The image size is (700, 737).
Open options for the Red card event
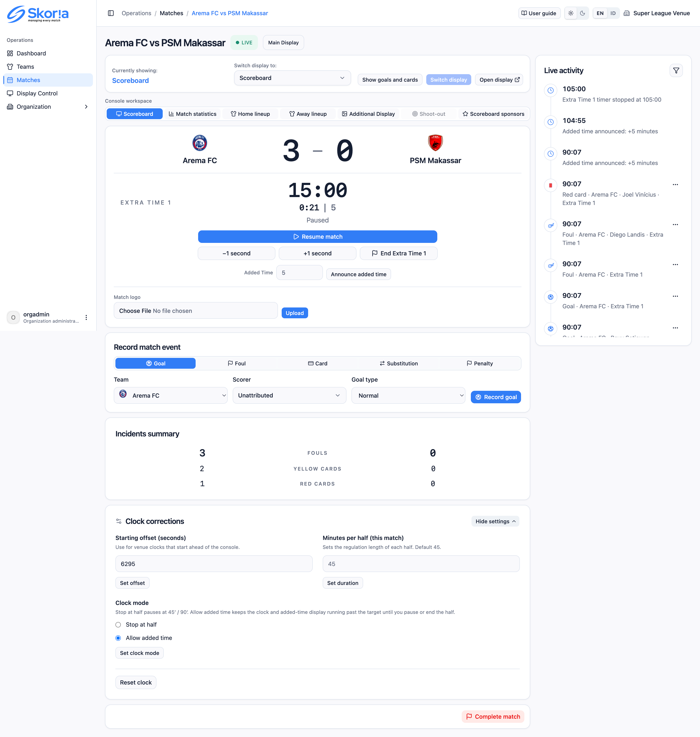click(x=675, y=184)
